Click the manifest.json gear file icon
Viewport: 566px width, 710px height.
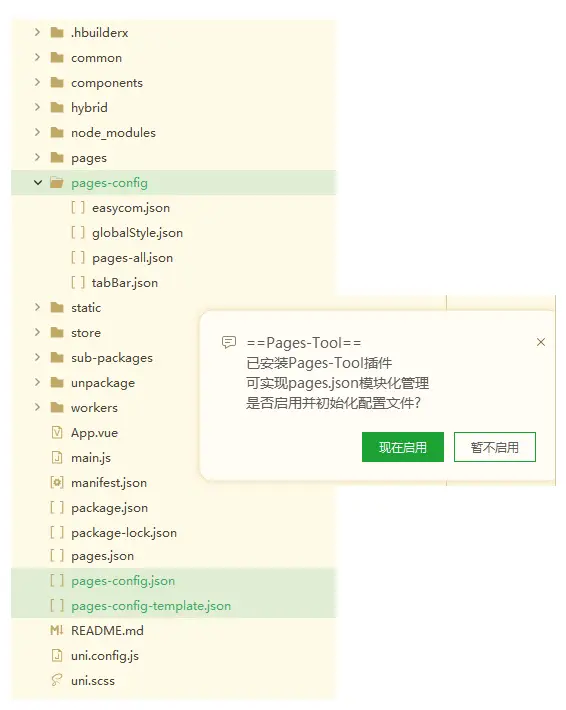[x=57, y=483]
